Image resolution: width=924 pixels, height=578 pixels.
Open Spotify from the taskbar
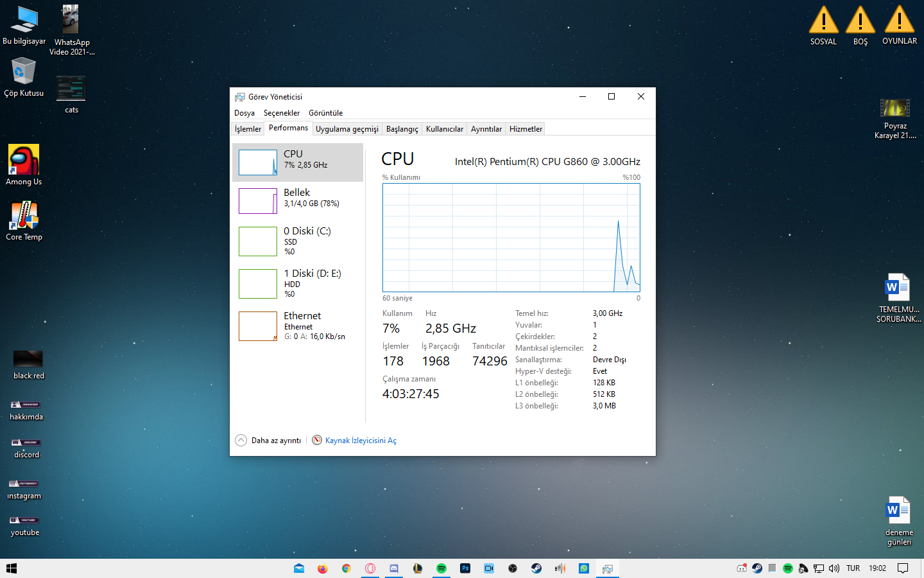click(441, 568)
